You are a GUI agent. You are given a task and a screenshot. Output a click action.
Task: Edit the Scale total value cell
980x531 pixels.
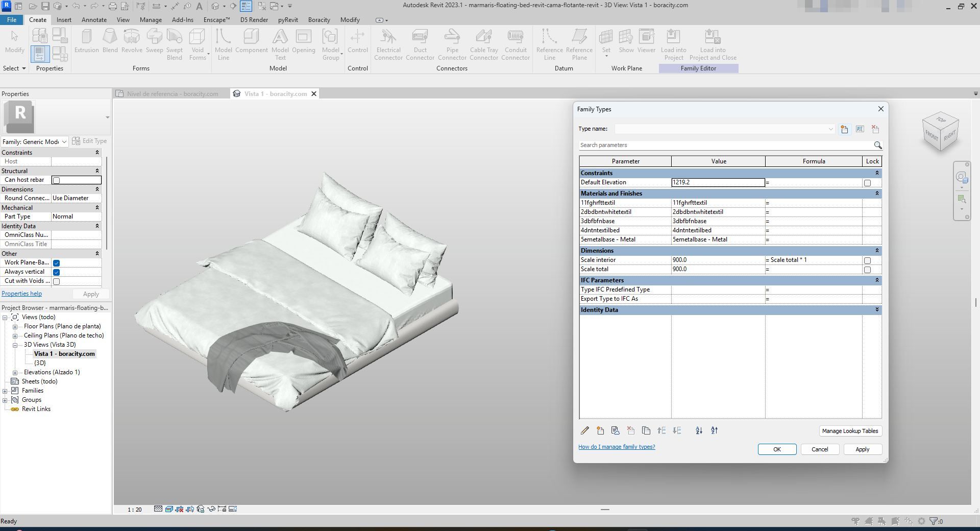click(x=718, y=269)
